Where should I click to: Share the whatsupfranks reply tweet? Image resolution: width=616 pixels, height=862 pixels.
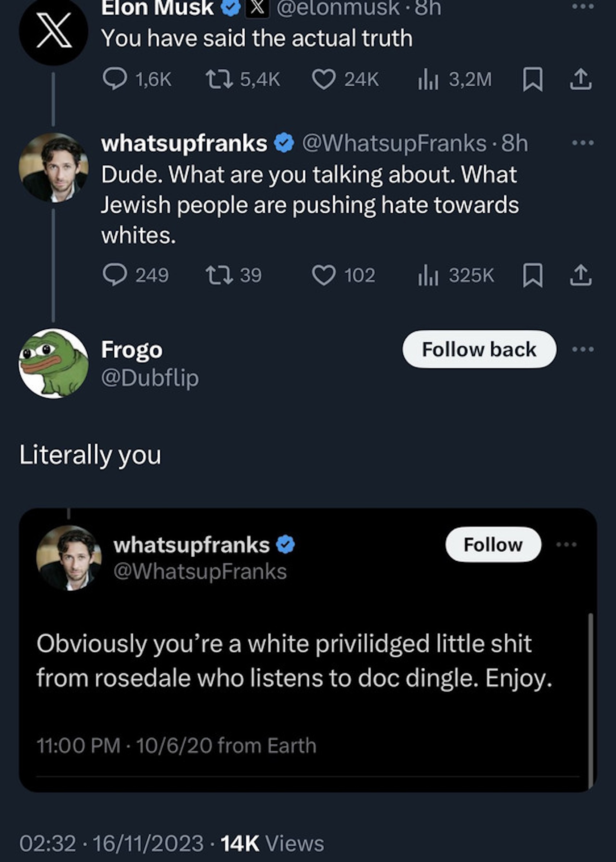pos(580,275)
